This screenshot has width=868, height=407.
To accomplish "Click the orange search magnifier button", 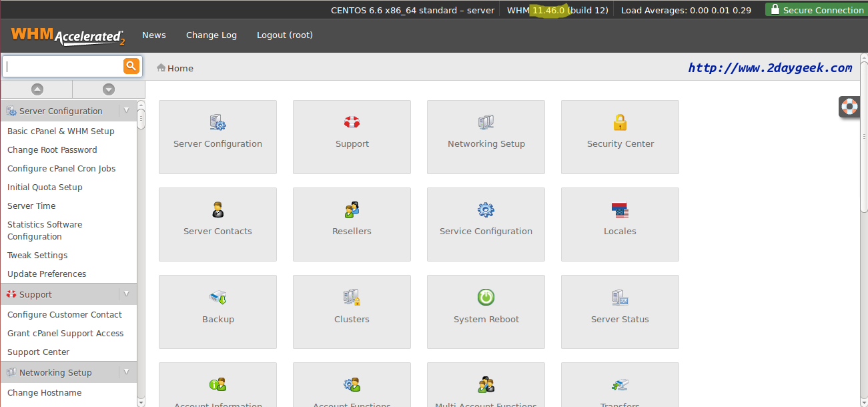I will 131,65.
